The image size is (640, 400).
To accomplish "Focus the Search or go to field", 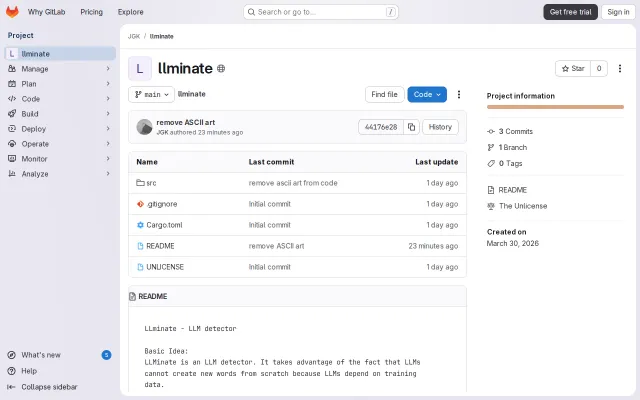I will tap(321, 12).
